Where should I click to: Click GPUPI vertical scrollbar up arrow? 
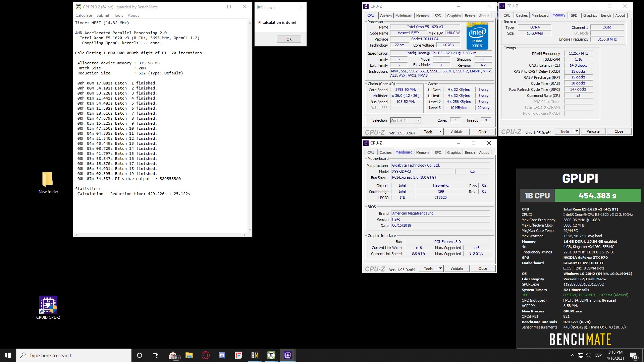(250, 23)
